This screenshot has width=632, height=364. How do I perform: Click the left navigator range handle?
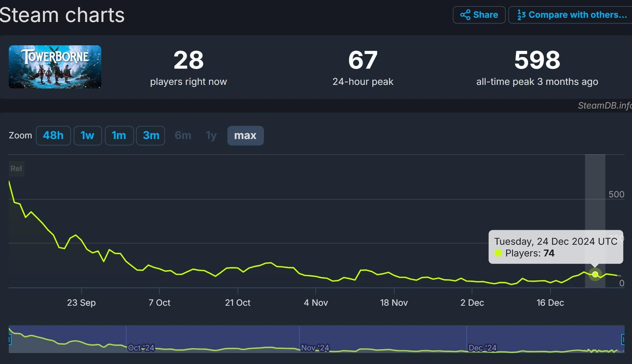click(10, 339)
